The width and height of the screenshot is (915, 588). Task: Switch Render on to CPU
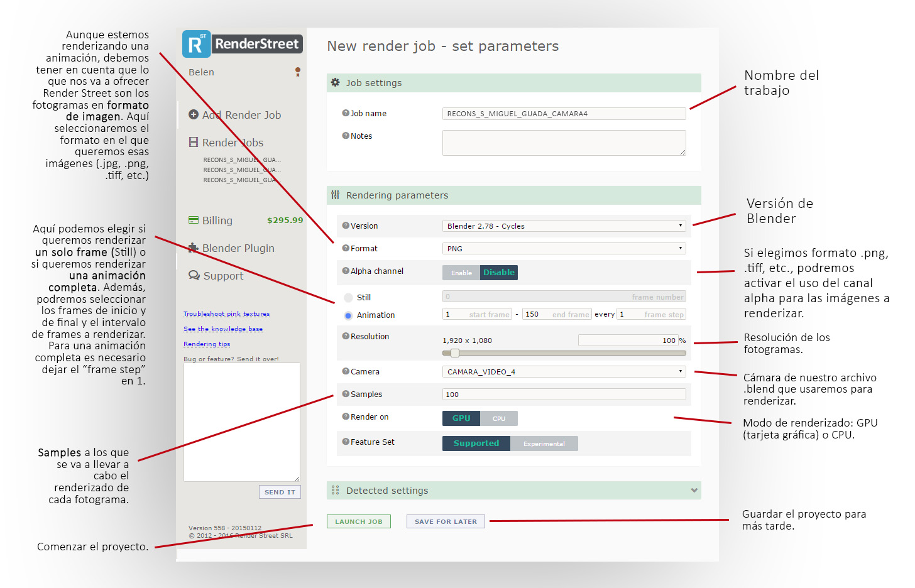499,418
